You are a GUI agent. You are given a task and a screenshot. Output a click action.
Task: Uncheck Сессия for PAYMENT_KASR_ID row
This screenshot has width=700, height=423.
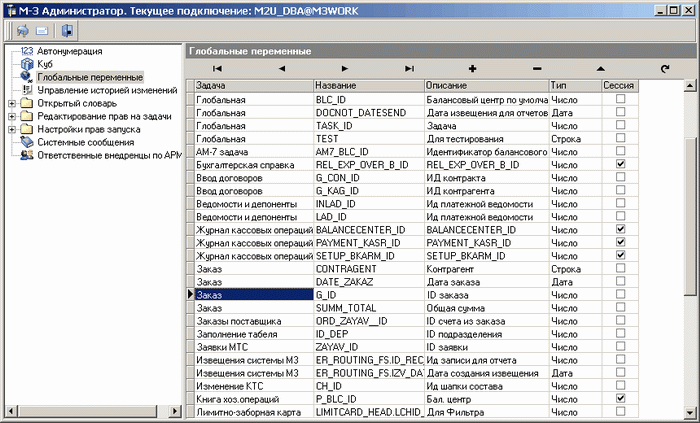click(621, 242)
